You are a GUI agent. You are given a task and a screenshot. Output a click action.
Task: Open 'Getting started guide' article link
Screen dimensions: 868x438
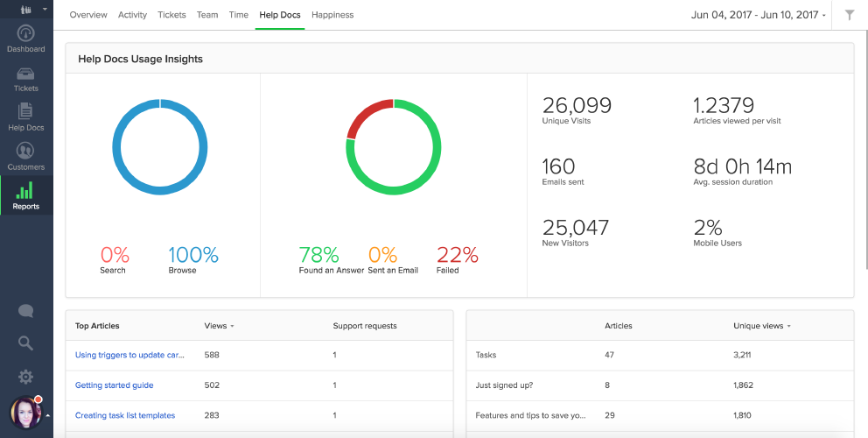point(114,385)
